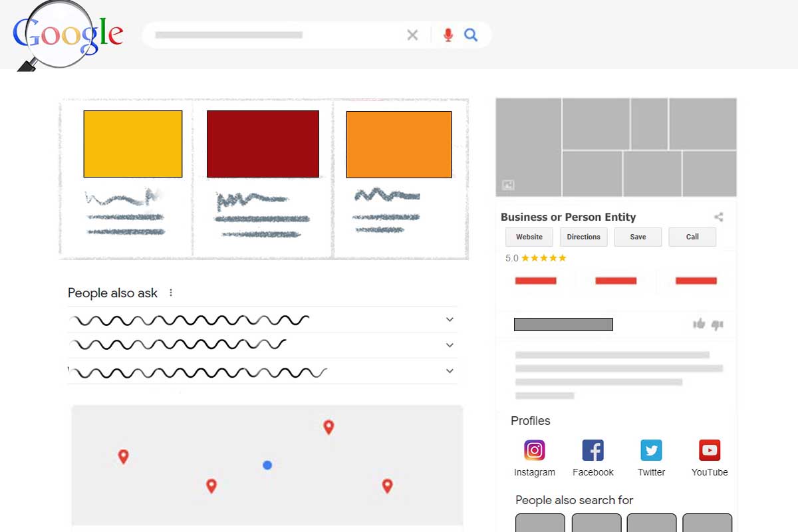Select the lower middle red map pin
The width and height of the screenshot is (798, 532).
211,486
